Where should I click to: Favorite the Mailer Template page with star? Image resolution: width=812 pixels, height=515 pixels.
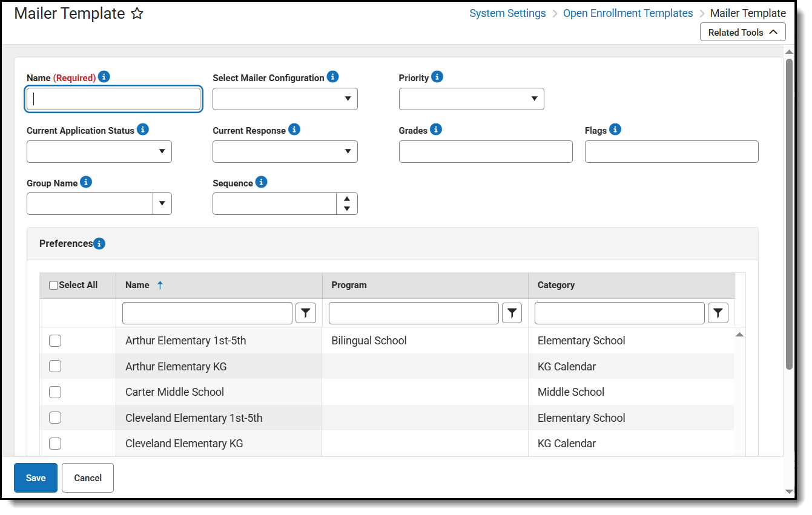point(137,13)
